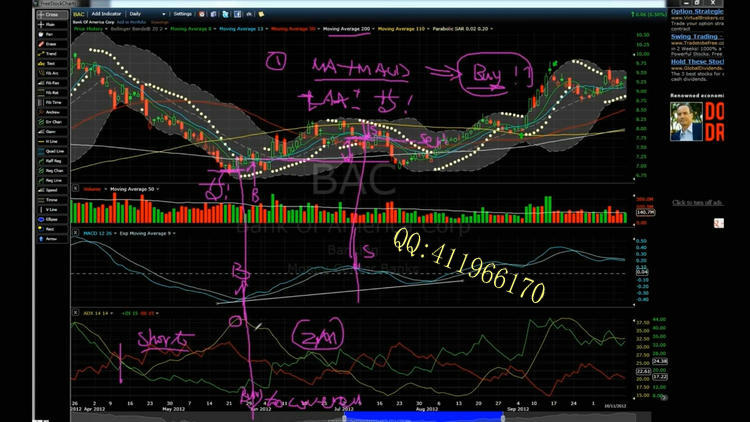Open chart Settings
750x422 pixels.
tap(182, 14)
